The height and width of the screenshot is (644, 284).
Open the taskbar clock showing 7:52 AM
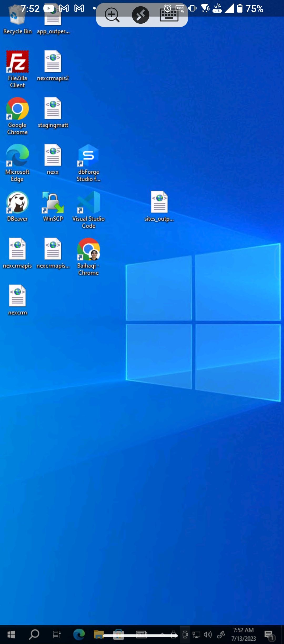tap(244, 634)
